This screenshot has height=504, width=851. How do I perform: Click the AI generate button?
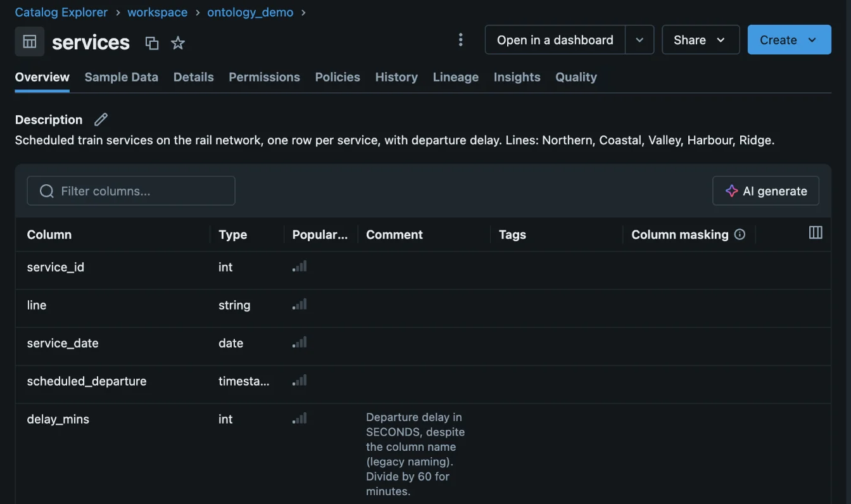pyautogui.click(x=766, y=191)
